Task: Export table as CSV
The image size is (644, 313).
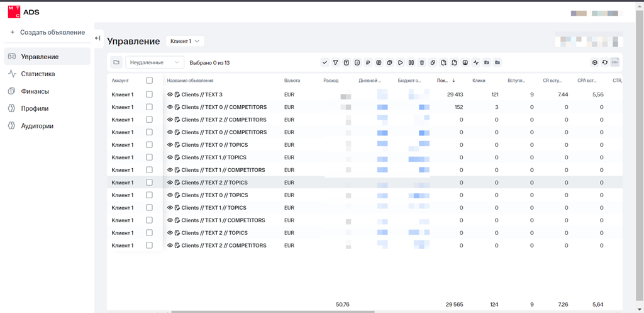Action: [x=614, y=62]
